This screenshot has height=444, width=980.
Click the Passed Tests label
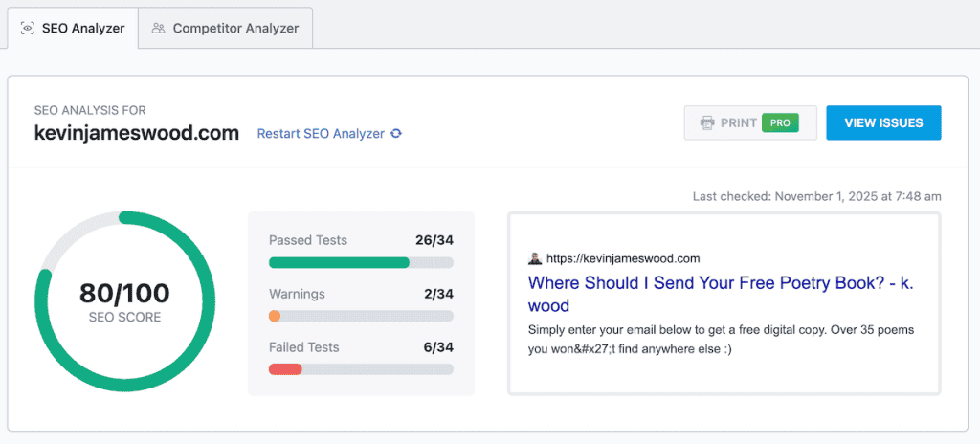click(308, 240)
